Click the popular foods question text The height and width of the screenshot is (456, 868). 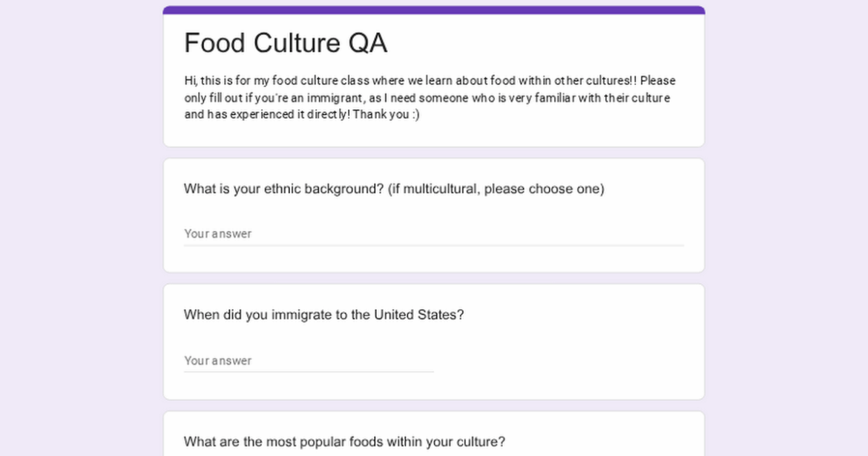pos(344,441)
